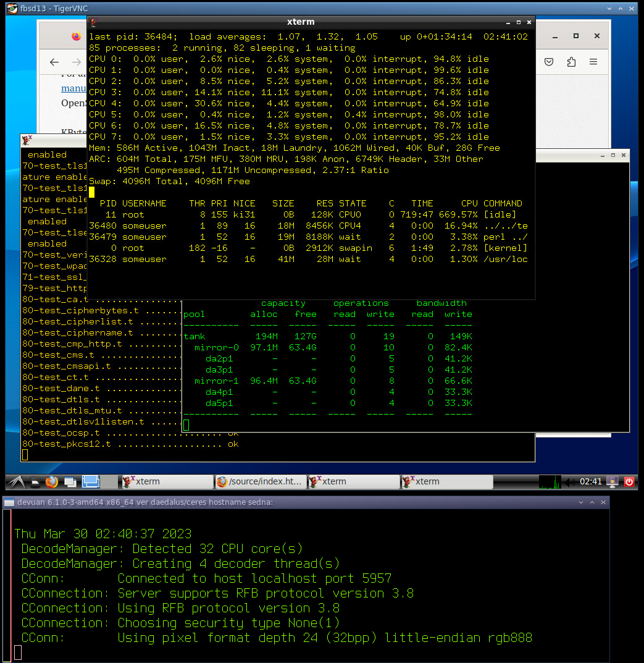Click the 02:41 taskbar clock
The image size is (644, 663).
(x=591, y=481)
